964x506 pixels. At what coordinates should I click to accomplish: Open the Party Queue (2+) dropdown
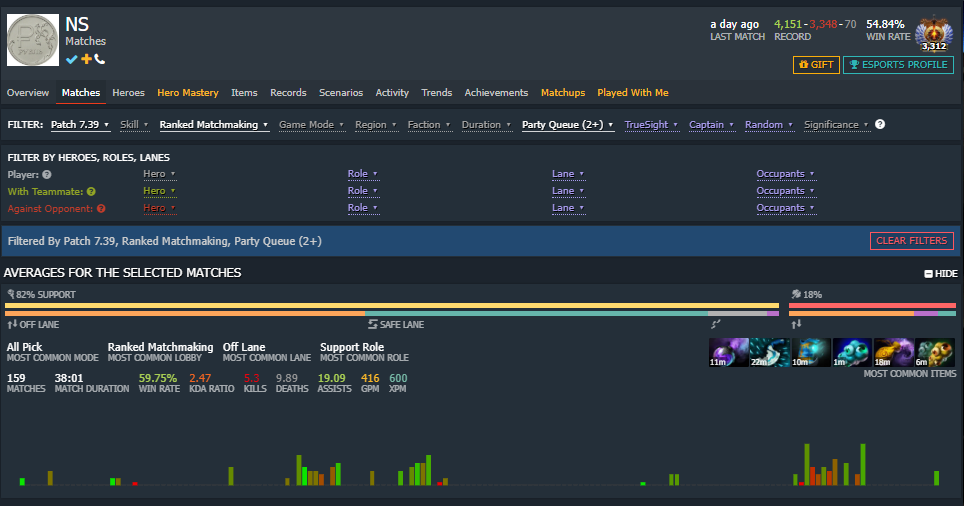(567, 125)
